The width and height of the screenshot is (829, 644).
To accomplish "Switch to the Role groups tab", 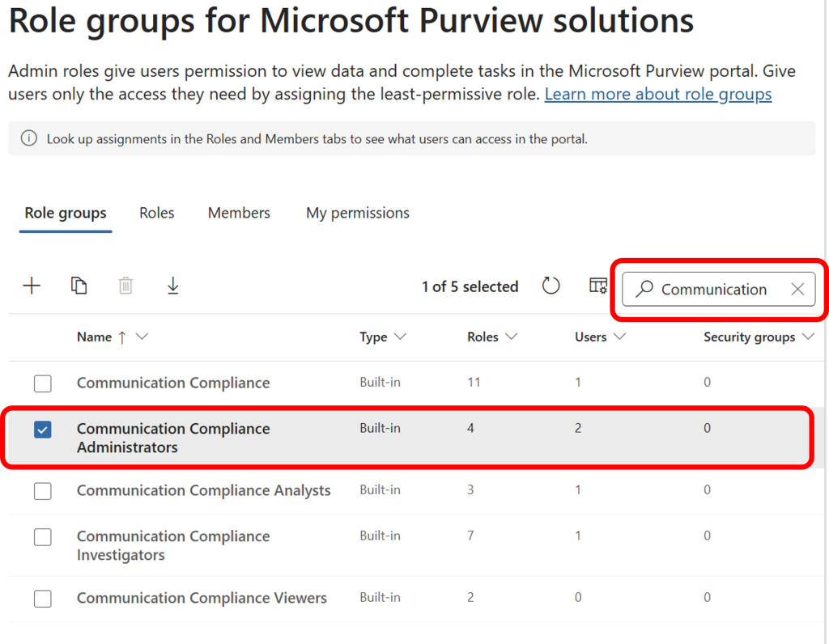I will [x=66, y=213].
